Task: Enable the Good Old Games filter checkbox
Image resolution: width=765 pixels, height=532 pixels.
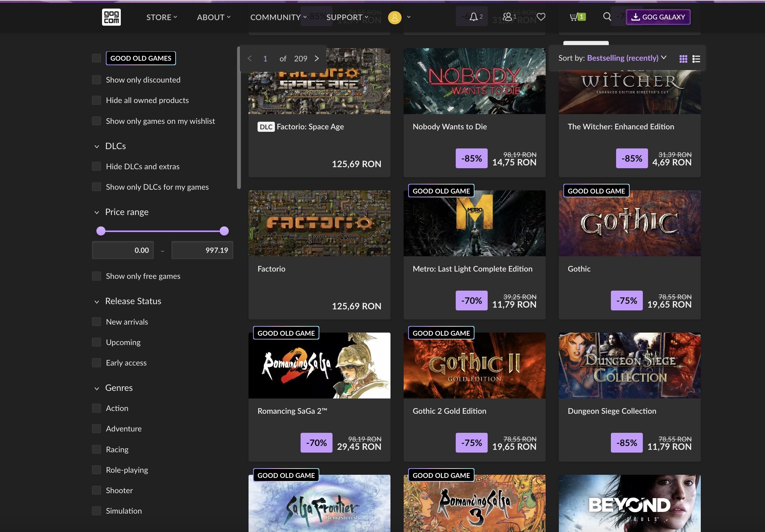Action: pyautogui.click(x=96, y=58)
